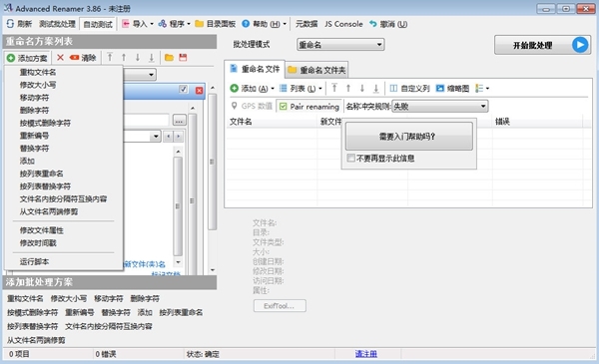Click 文件名内按分隔符互换内容 in bottom panel

coord(109,326)
